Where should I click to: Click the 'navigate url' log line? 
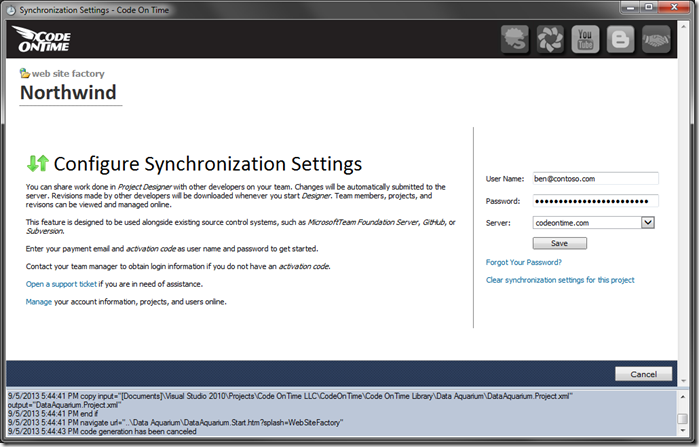pyautogui.click(x=176, y=422)
